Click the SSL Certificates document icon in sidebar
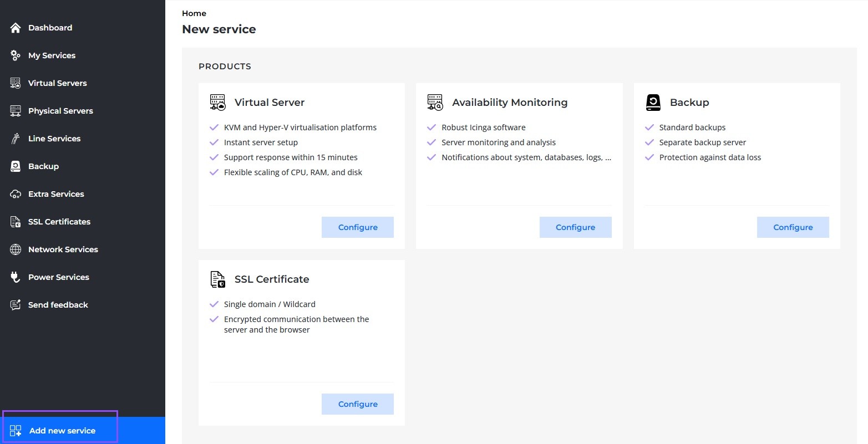The image size is (868, 444). pyautogui.click(x=16, y=222)
